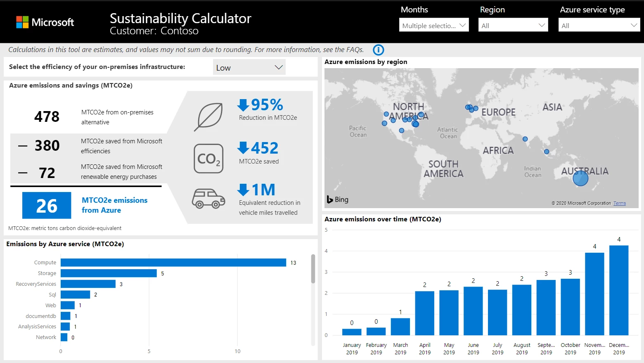This screenshot has height=363, width=644.
Task: Select the Storage bar in services chart
Action: point(109,273)
